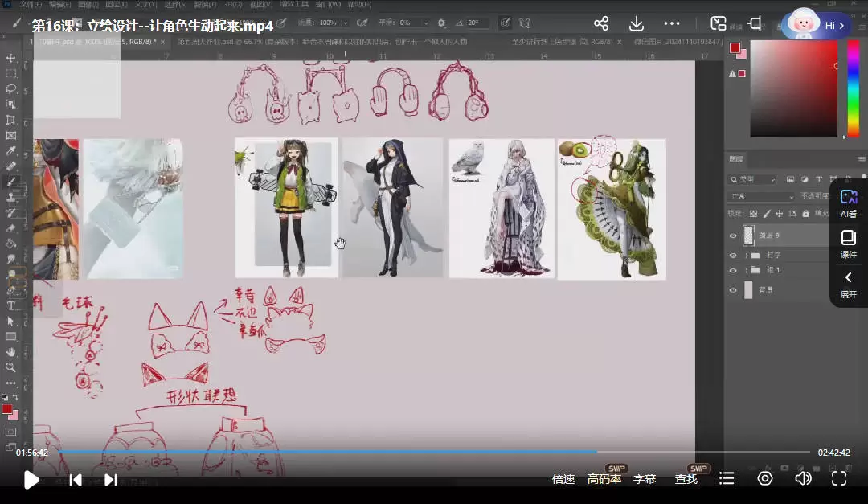Image resolution: width=868 pixels, height=504 pixels.
Task: Open the 课件 courseware panel
Action: [x=848, y=244]
